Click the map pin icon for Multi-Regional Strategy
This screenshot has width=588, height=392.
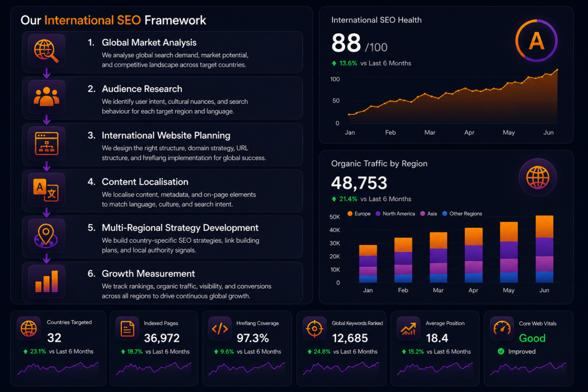click(x=47, y=235)
